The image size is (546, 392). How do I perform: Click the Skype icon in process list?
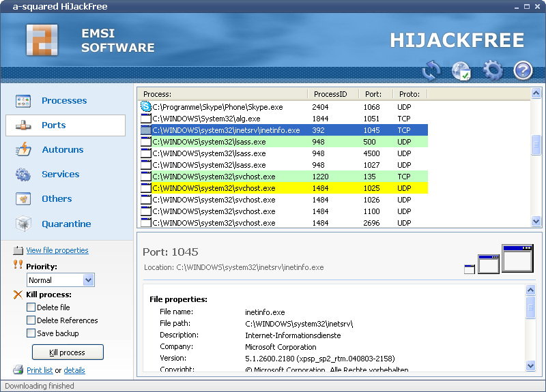(x=145, y=106)
